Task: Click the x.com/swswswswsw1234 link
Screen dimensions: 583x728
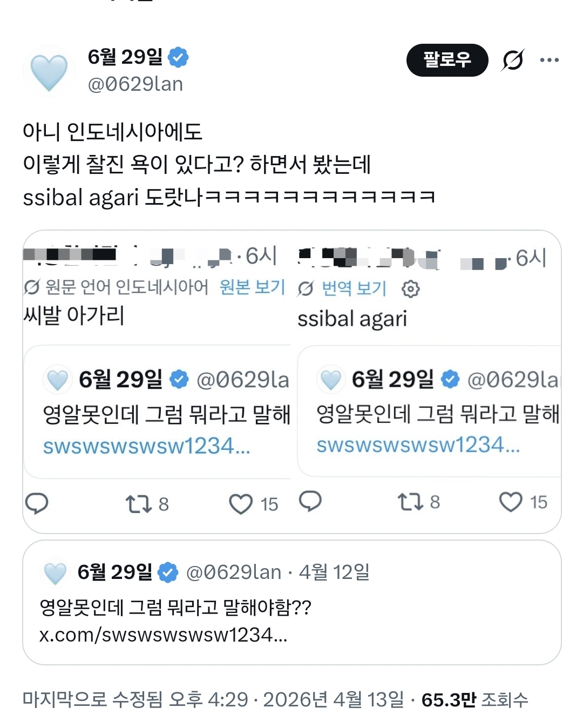Action: point(163,635)
